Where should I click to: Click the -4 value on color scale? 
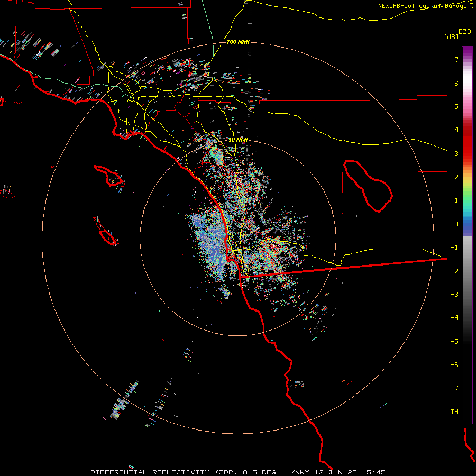pos(454,317)
